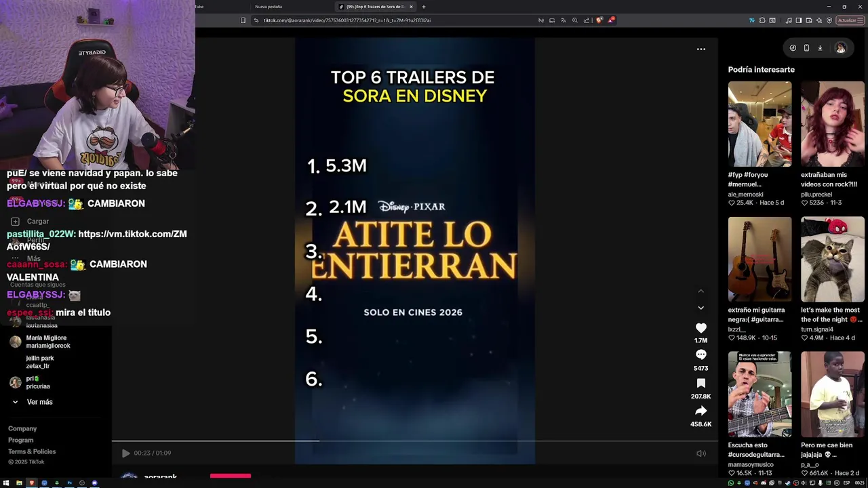
Task: Open pri pricuriaa followed account
Action: [x=31, y=382]
